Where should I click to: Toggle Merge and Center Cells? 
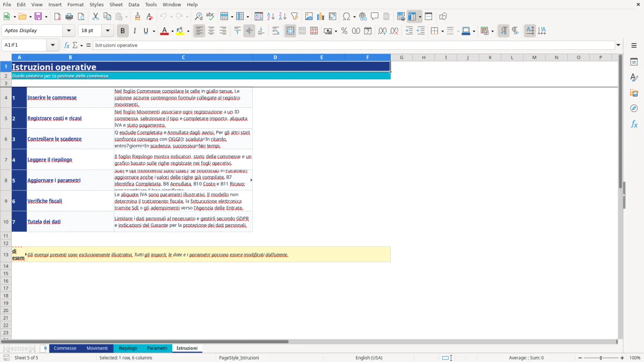(x=290, y=31)
